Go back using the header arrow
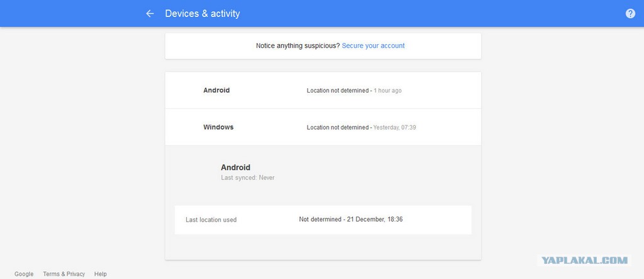This screenshot has width=644, height=279. 150,14
